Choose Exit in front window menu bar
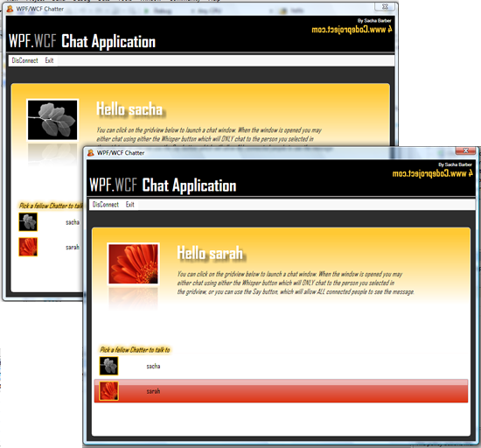481x448 pixels. [x=129, y=205]
